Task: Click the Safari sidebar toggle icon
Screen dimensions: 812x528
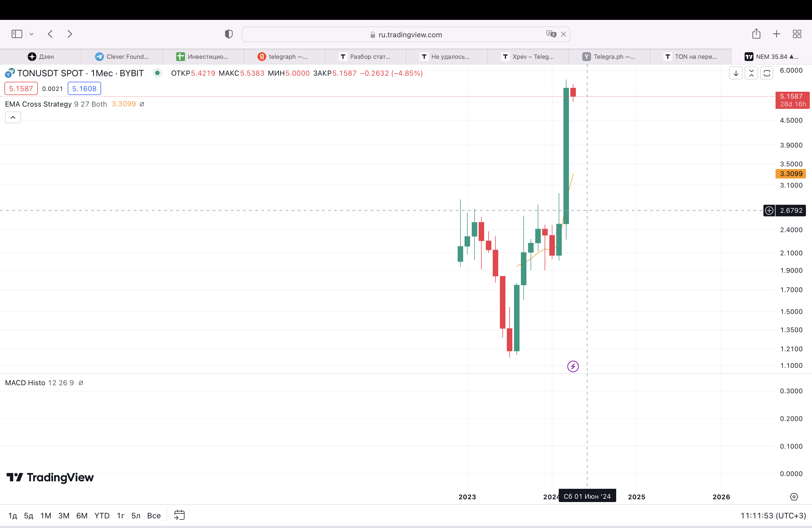Action: [17, 34]
